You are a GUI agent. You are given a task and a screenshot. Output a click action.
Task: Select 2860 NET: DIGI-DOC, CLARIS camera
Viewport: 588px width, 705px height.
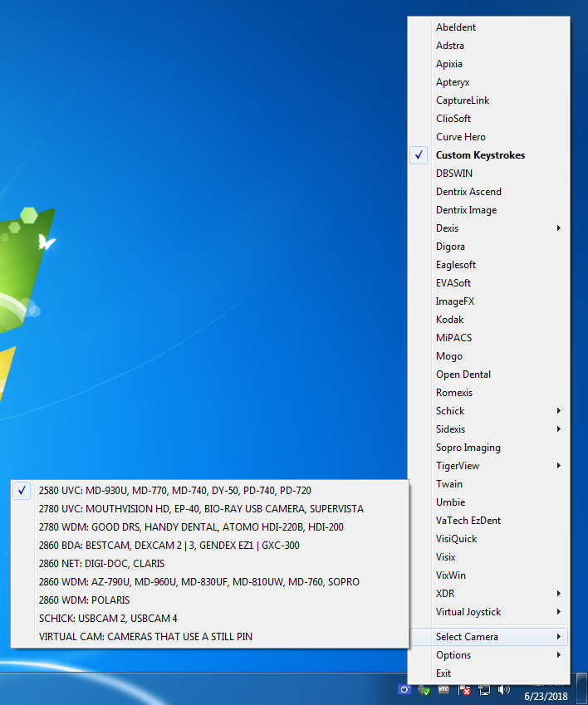click(209, 563)
